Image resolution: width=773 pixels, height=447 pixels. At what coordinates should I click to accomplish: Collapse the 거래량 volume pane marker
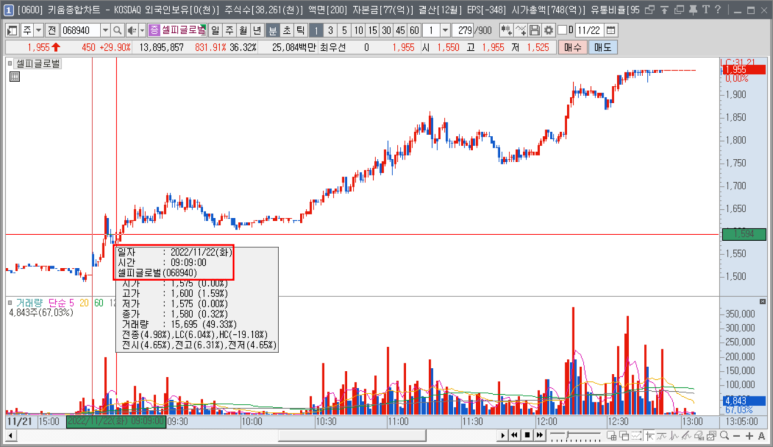[x=10, y=303]
